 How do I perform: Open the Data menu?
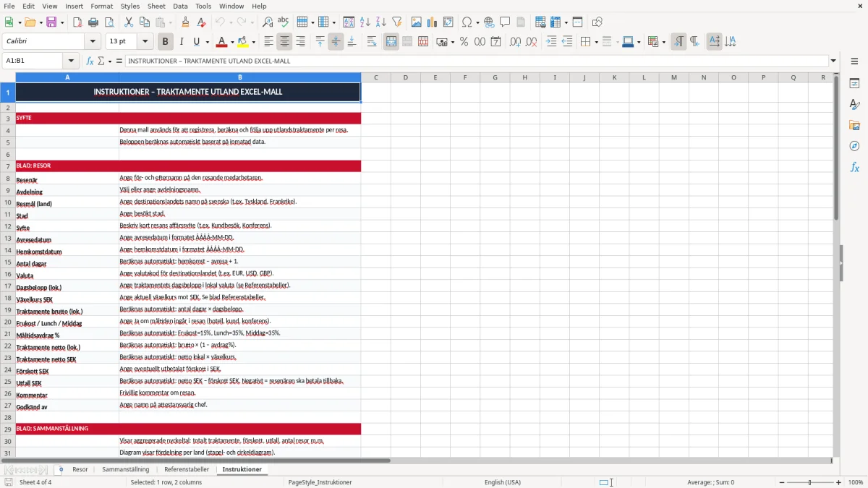pos(180,6)
